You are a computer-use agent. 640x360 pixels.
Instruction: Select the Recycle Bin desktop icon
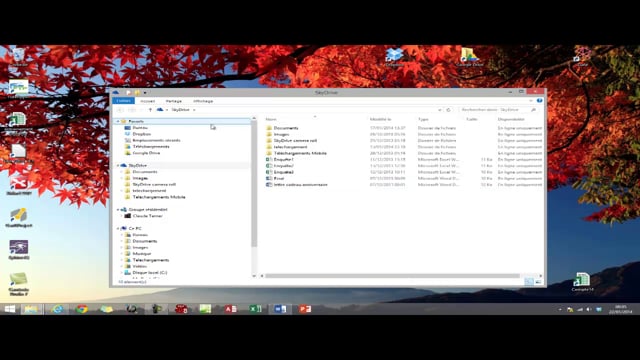(18, 57)
